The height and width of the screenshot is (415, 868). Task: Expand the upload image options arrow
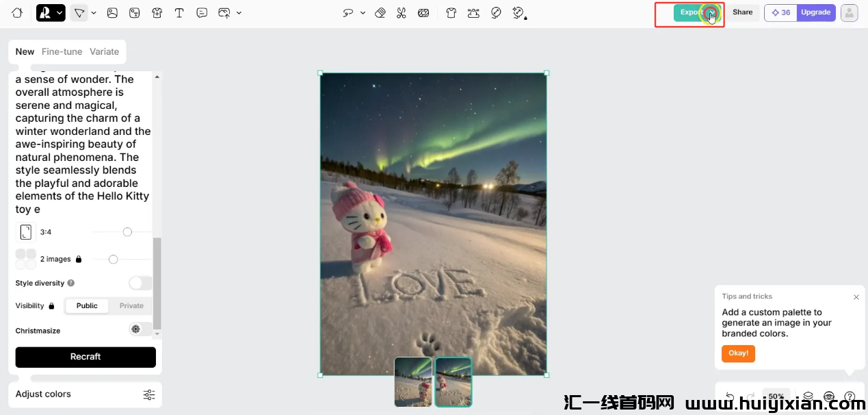pyautogui.click(x=239, y=12)
